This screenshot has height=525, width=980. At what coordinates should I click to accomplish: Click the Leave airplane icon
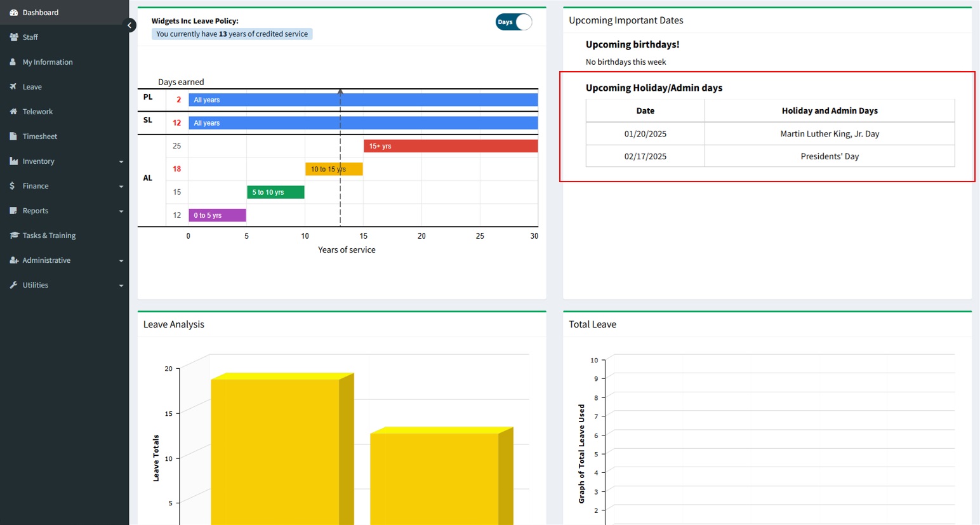coord(13,87)
